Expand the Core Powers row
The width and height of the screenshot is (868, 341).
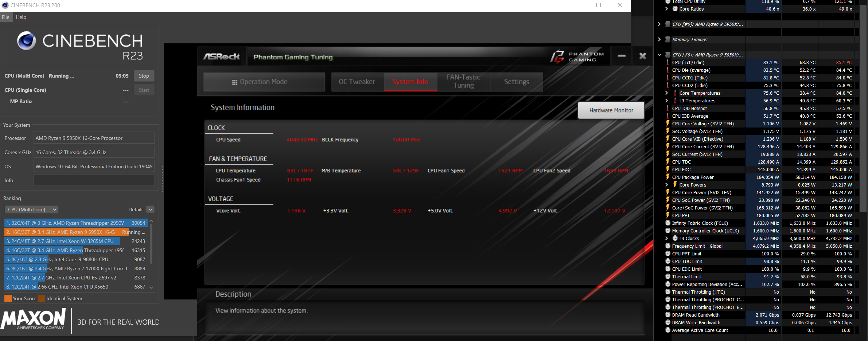pos(666,185)
